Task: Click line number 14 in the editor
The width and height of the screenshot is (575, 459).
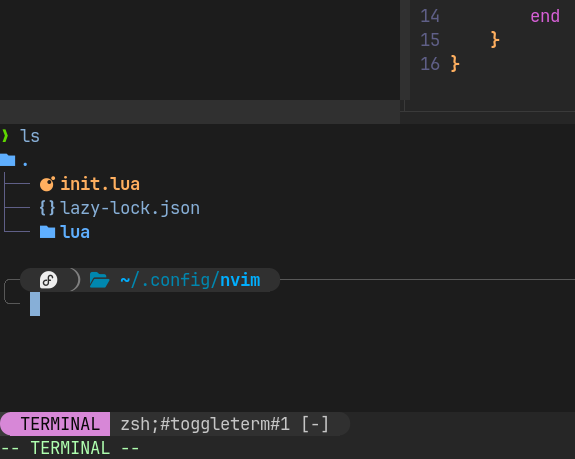Action: 430,16
